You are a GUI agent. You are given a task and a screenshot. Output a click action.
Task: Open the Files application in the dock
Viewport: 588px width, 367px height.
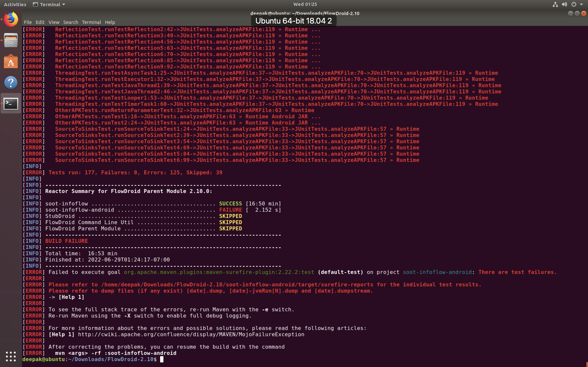pos(11,40)
